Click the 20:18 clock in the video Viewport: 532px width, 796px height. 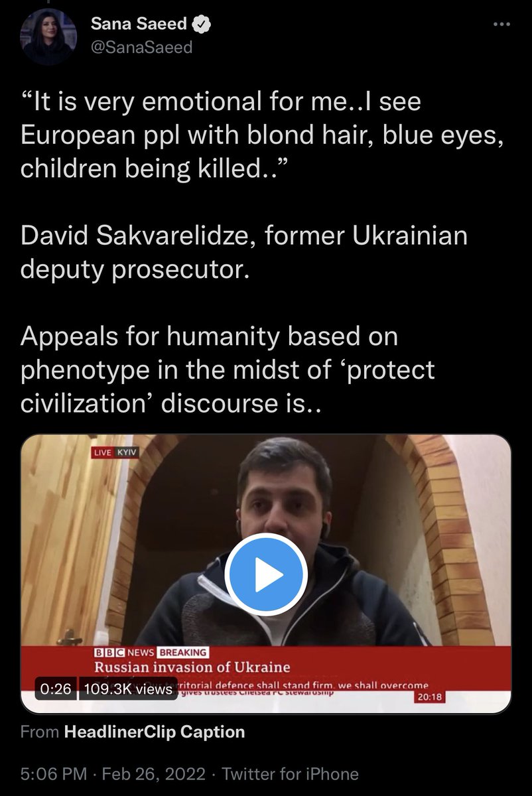tap(429, 697)
